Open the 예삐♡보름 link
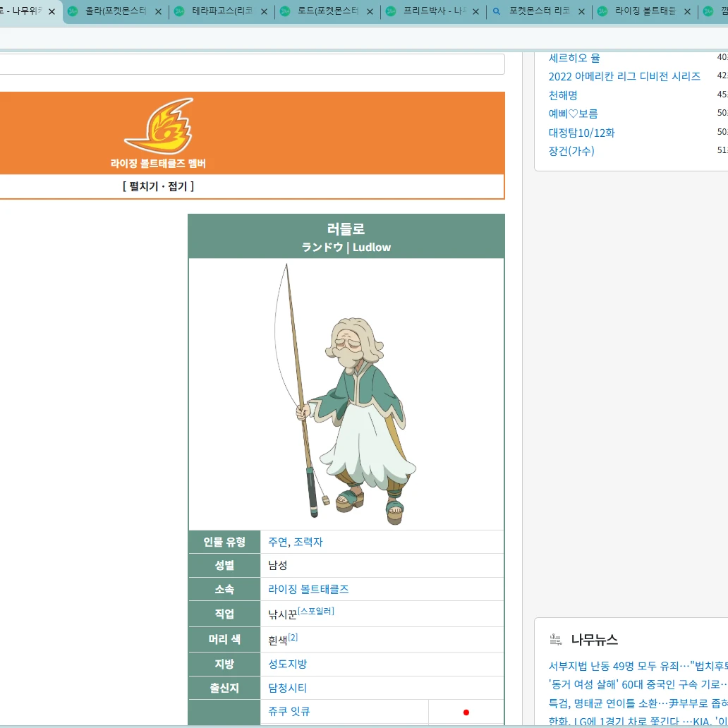 pyautogui.click(x=574, y=114)
